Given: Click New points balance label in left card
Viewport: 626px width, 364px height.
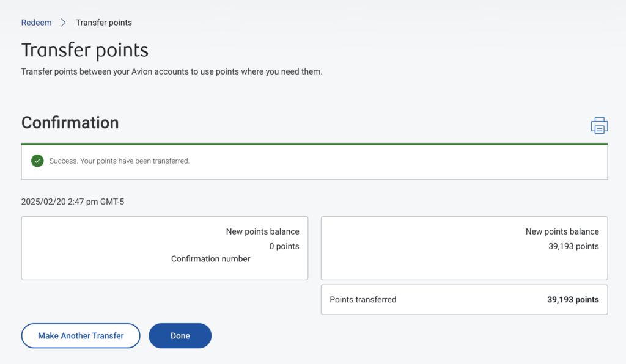Looking at the screenshot, I should click(x=263, y=231).
